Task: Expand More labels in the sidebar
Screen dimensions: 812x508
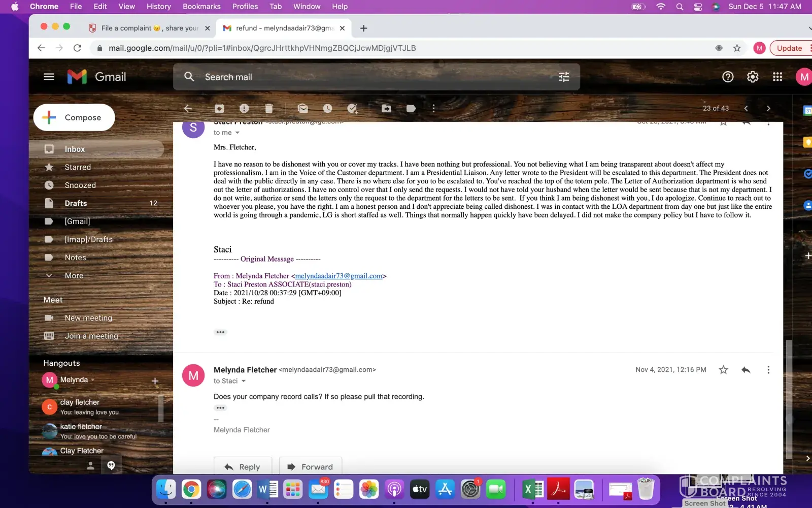Action: [74, 275]
